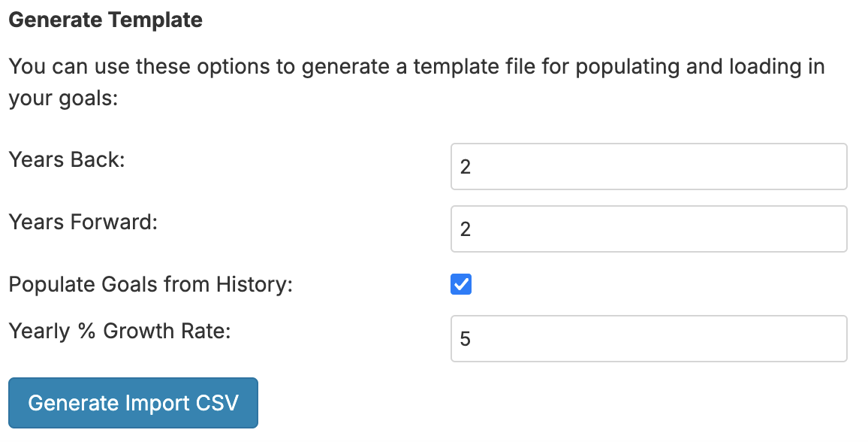Click the Yearly % Growth Rate label
The width and height of the screenshot is (868, 442).
coord(122,331)
